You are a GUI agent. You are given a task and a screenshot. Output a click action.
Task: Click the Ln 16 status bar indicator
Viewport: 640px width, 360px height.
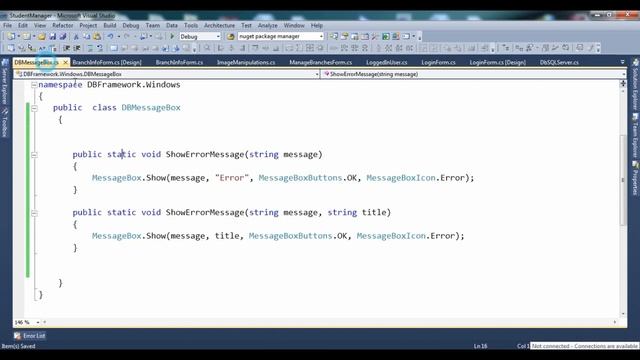(480, 346)
